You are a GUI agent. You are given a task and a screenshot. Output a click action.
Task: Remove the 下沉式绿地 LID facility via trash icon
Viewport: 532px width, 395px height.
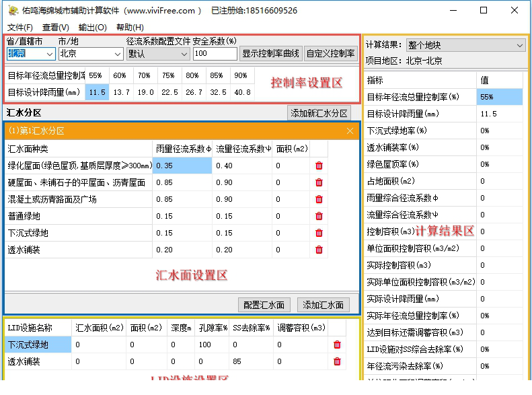pyautogui.click(x=337, y=345)
